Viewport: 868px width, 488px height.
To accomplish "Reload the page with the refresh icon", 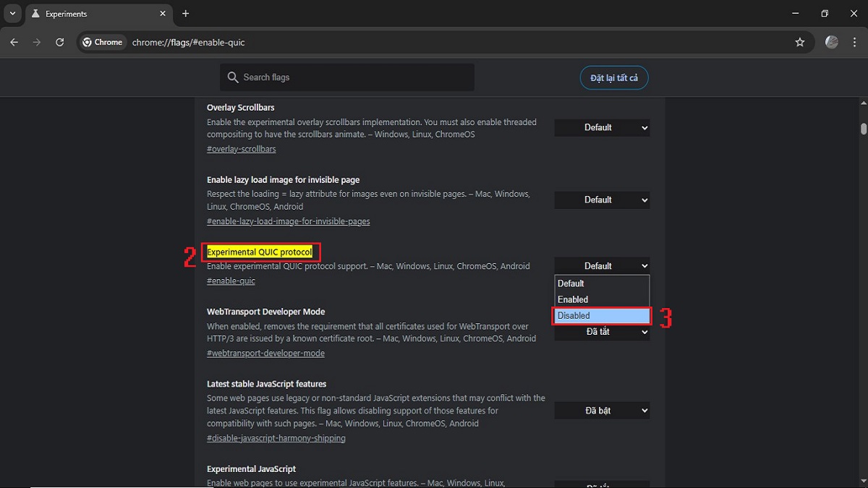I will tap(60, 43).
